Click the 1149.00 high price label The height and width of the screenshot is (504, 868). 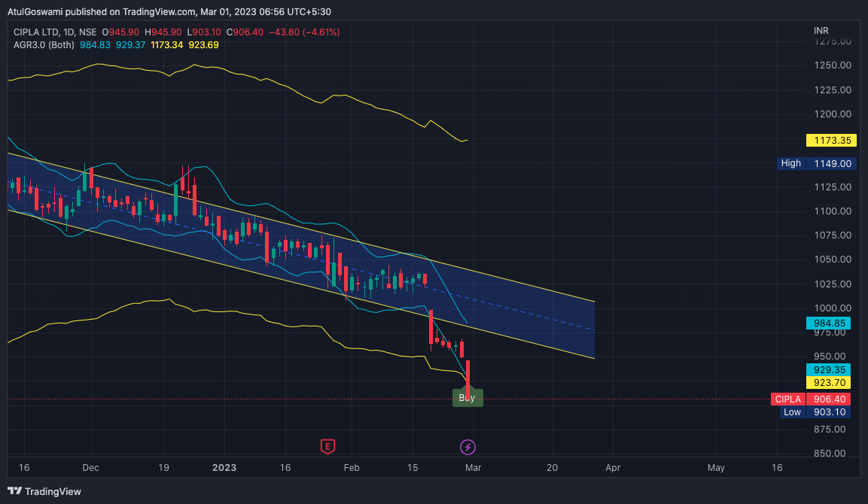click(831, 163)
